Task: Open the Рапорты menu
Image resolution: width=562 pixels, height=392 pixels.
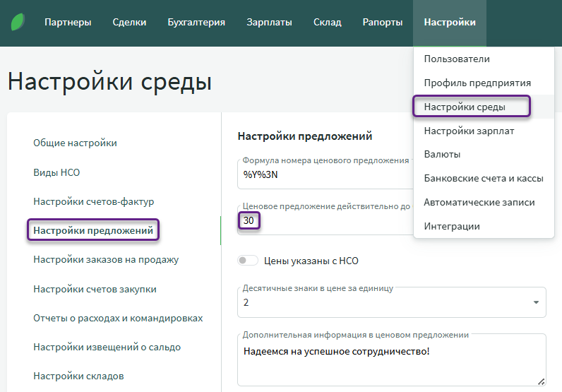Action: [383, 23]
